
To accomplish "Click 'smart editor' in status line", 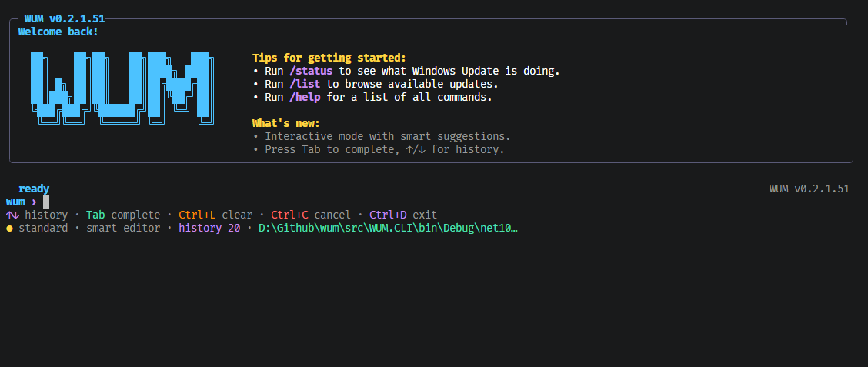I will [x=123, y=228].
